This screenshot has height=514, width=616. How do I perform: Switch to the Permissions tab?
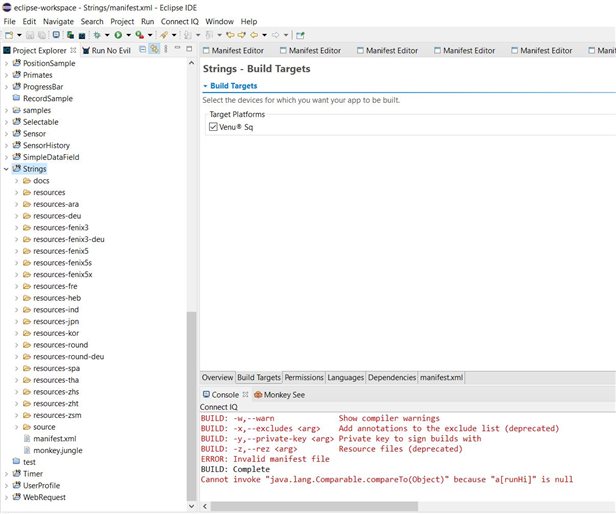304,378
